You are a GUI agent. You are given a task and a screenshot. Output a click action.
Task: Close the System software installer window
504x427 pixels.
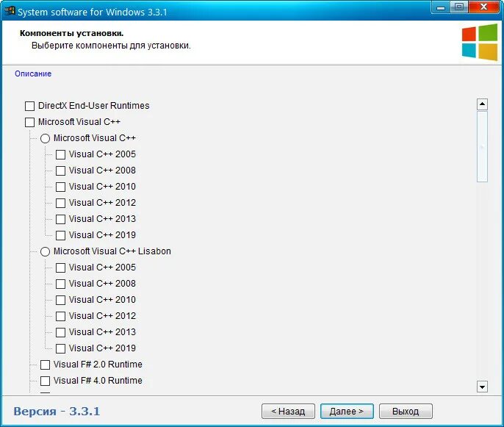click(x=483, y=7)
